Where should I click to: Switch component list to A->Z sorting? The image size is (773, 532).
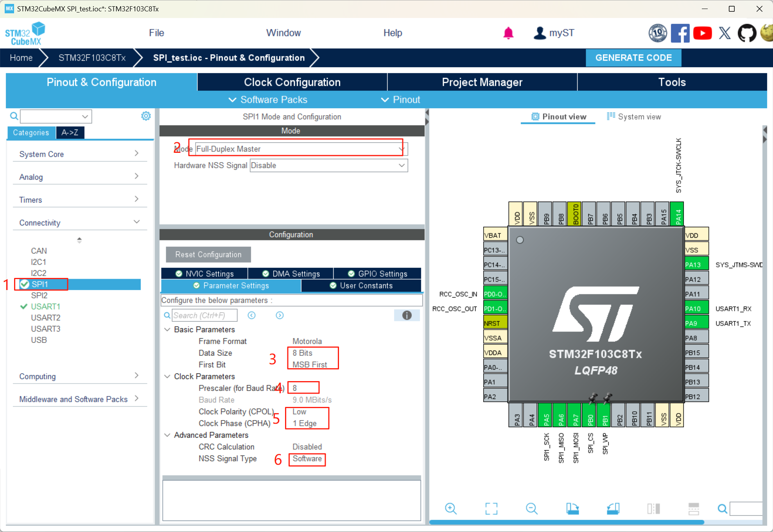[70, 133]
